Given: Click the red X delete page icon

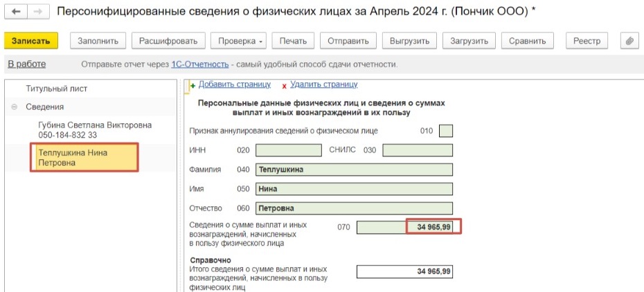Looking at the screenshot, I should coord(284,86).
